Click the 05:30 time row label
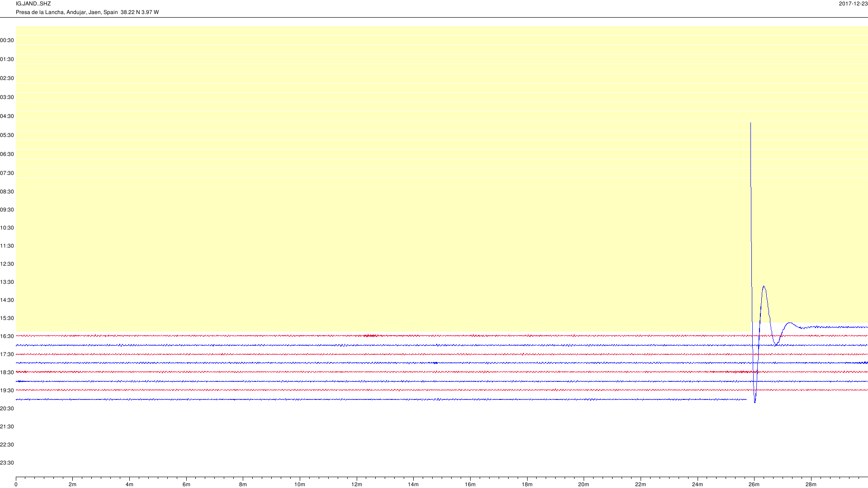The width and height of the screenshot is (868, 488). [x=7, y=135]
